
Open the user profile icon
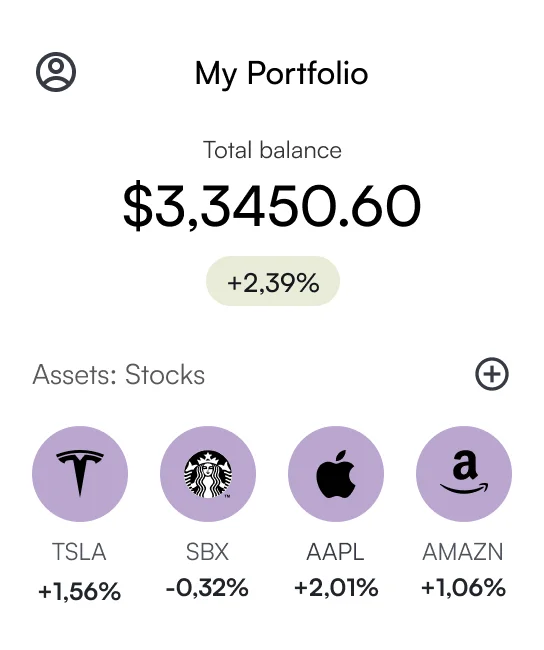(x=56, y=72)
